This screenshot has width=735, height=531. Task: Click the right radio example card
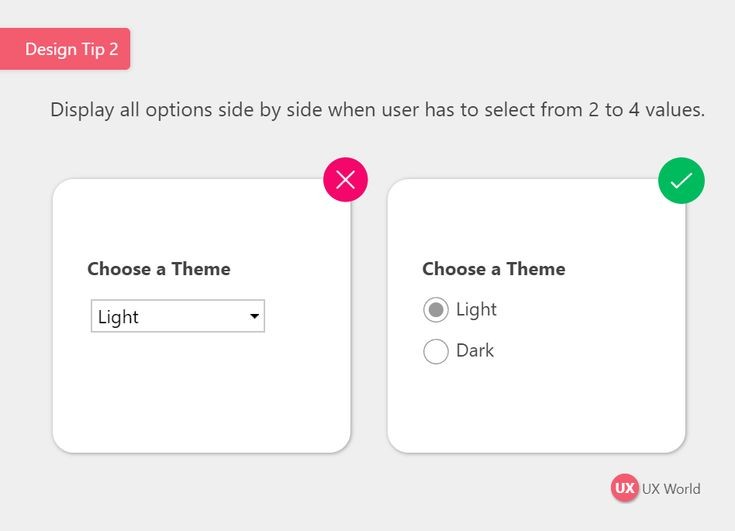tap(536, 315)
